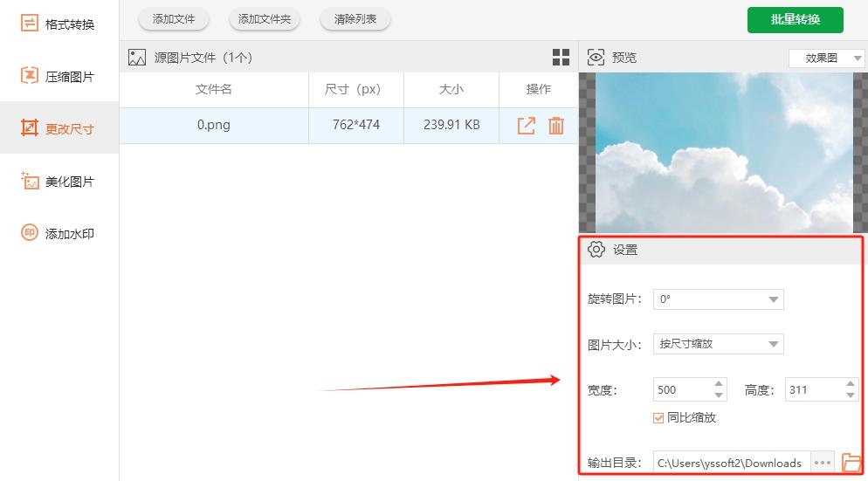Click the 尺寸（px）column header
This screenshot has width=868, height=481.
coord(356,90)
